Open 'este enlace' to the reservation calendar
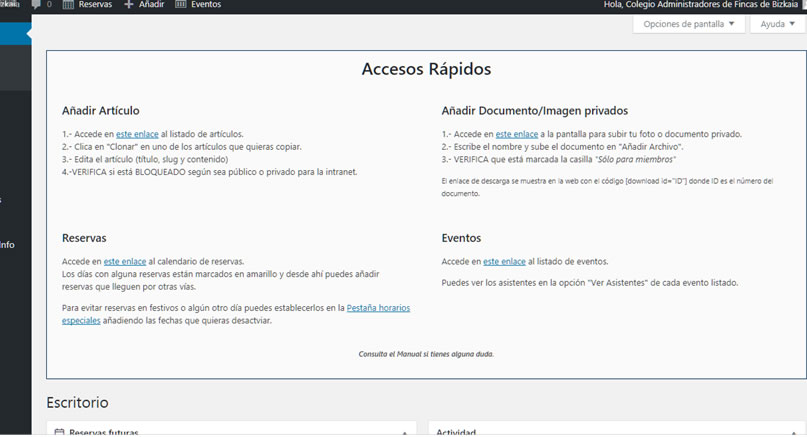The height and width of the screenshot is (437, 807). pos(125,261)
